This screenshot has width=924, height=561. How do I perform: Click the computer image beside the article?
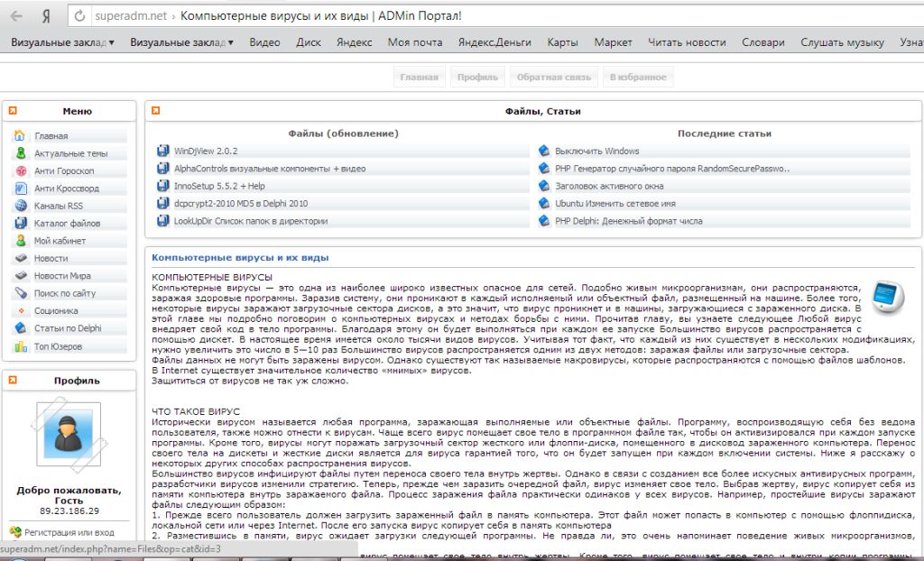coord(888,297)
